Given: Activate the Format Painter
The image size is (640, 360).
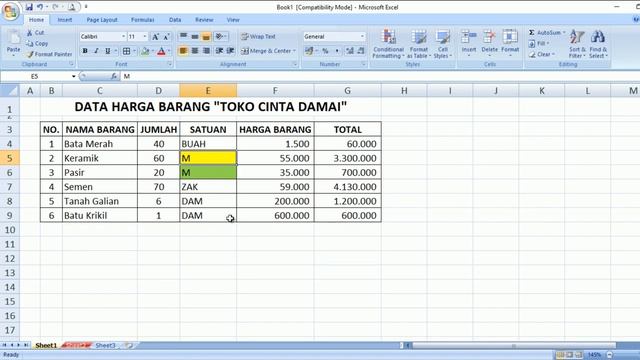Looking at the screenshot, I should point(49,54).
